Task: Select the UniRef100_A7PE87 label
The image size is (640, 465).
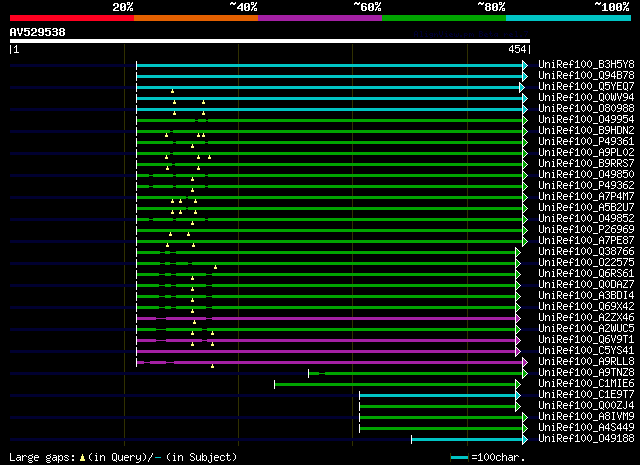Action: [x=586, y=241]
